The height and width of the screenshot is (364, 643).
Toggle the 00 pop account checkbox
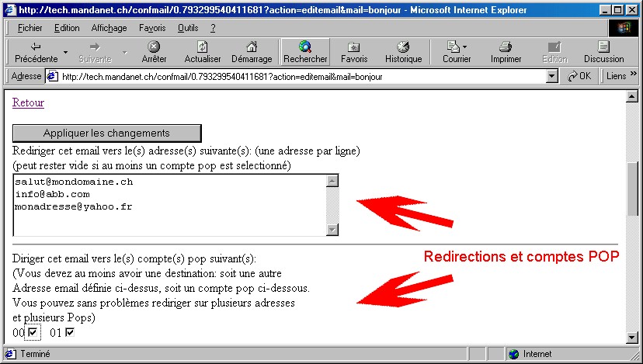(x=33, y=333)
